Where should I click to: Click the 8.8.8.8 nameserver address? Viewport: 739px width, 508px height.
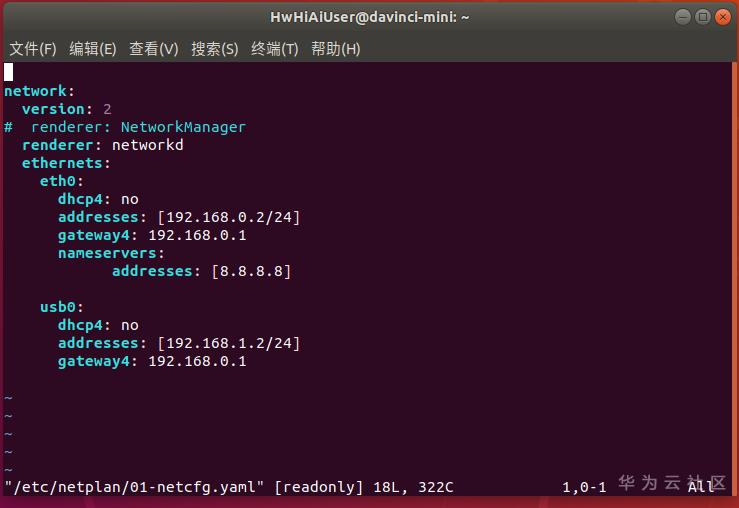click(251, 271)
